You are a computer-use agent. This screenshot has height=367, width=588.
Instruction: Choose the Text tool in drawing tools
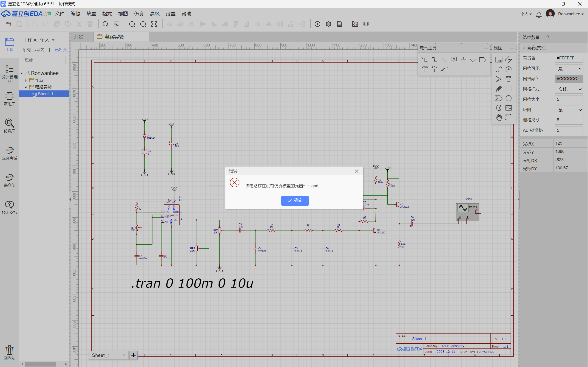[508, 79]
